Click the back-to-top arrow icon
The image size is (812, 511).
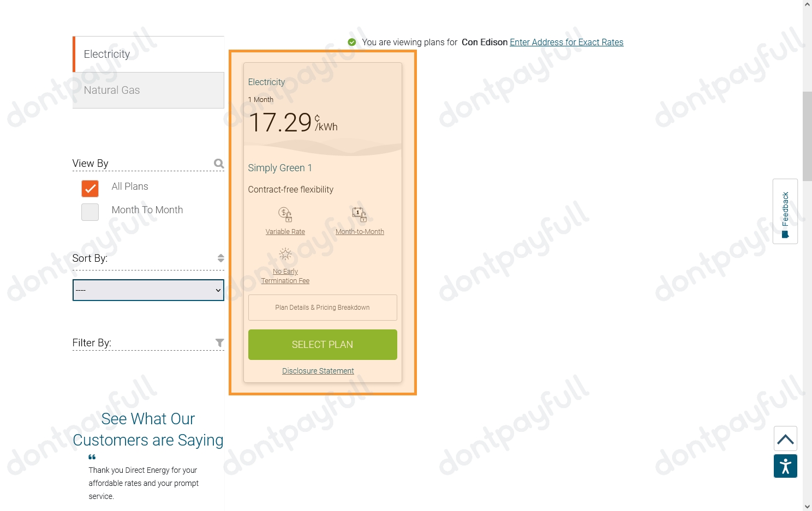pos(785,438)
